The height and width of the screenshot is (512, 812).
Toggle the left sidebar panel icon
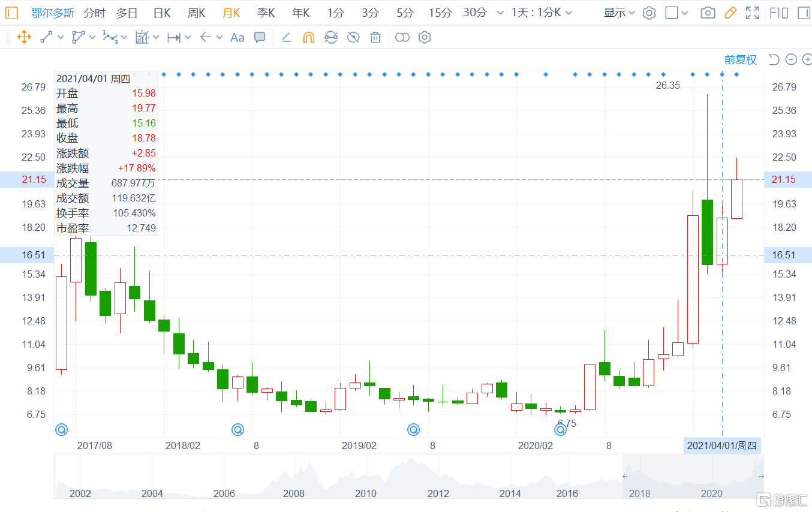point(12,13)
